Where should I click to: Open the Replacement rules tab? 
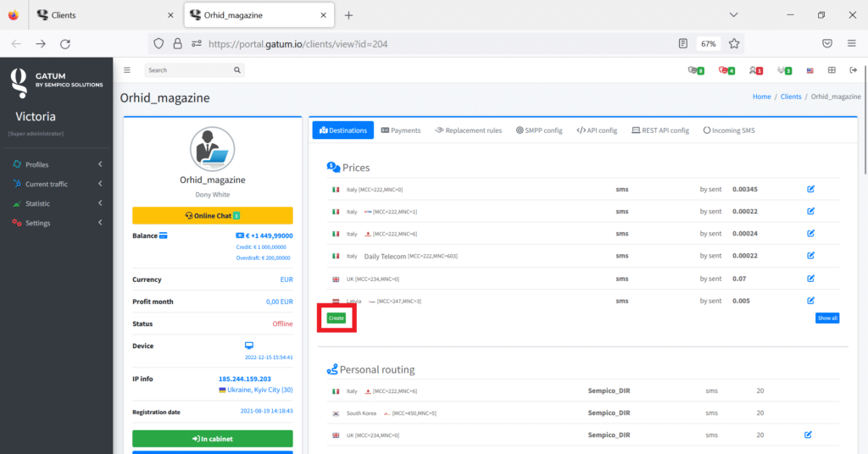468,130
